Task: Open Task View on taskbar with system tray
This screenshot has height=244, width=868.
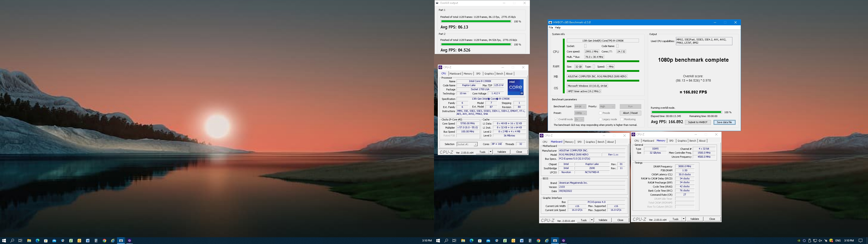Action: 454,241
